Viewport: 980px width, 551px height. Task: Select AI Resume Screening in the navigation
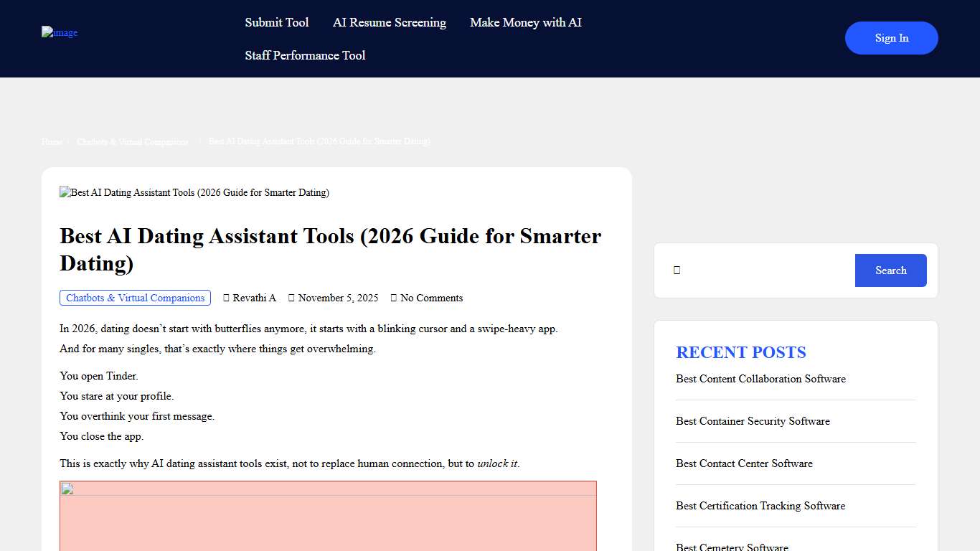tap(389, 22)
